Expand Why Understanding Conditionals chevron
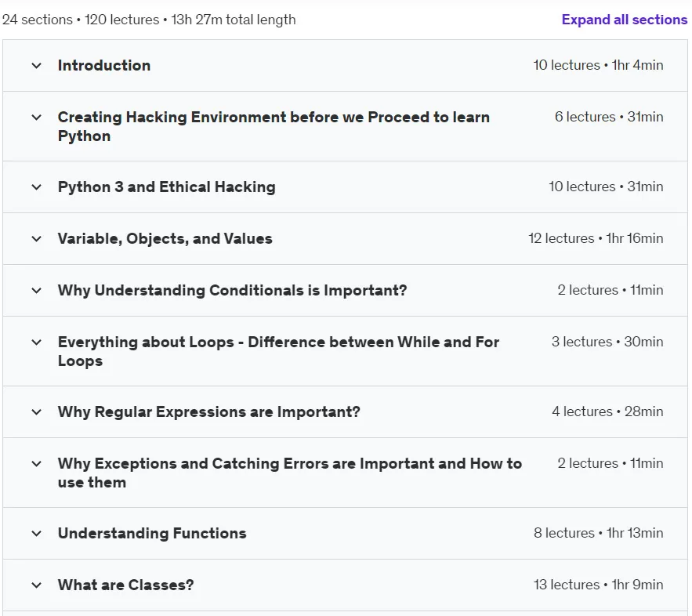The height and width of the screenshot is (616, 692). click(37, 290)
